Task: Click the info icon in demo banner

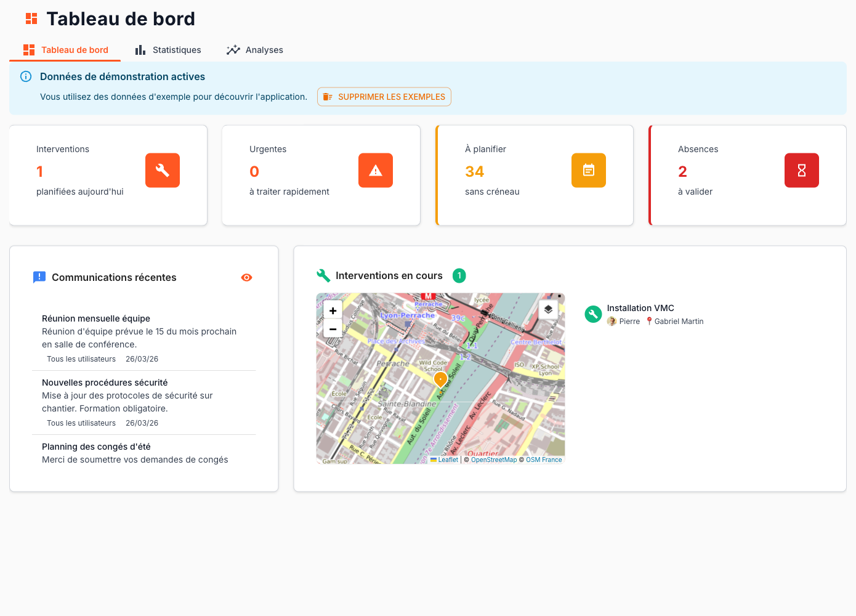Action: point(26,76)
